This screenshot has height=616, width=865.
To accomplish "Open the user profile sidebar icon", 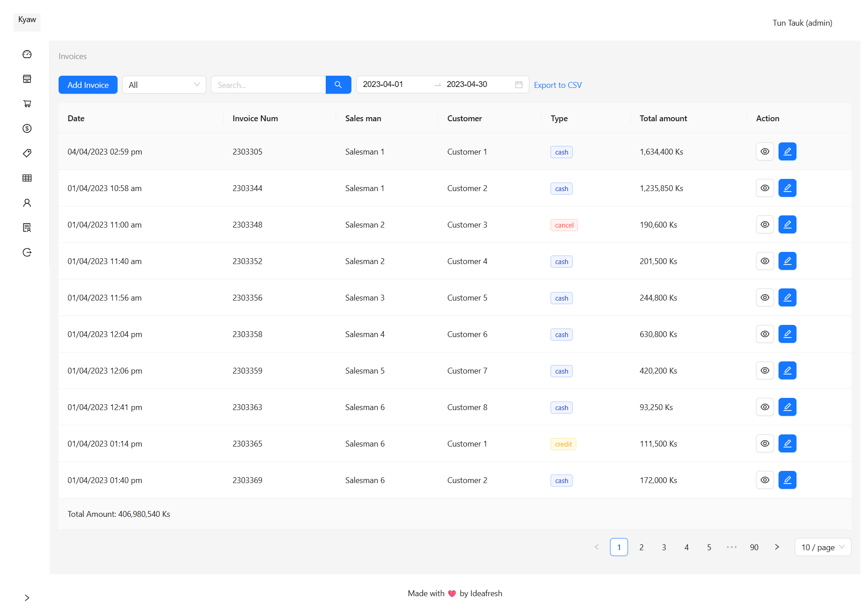I will 27,203.
